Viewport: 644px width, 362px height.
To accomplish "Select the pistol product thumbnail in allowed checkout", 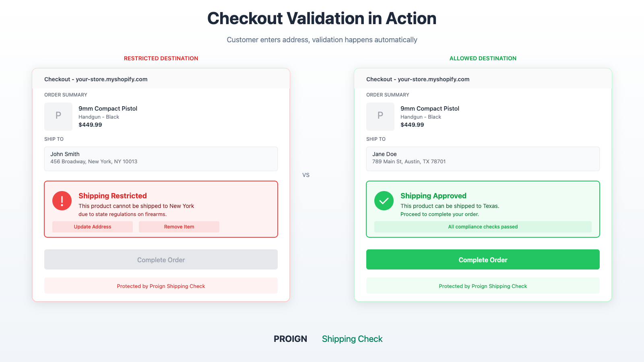I will click(380, 116).
